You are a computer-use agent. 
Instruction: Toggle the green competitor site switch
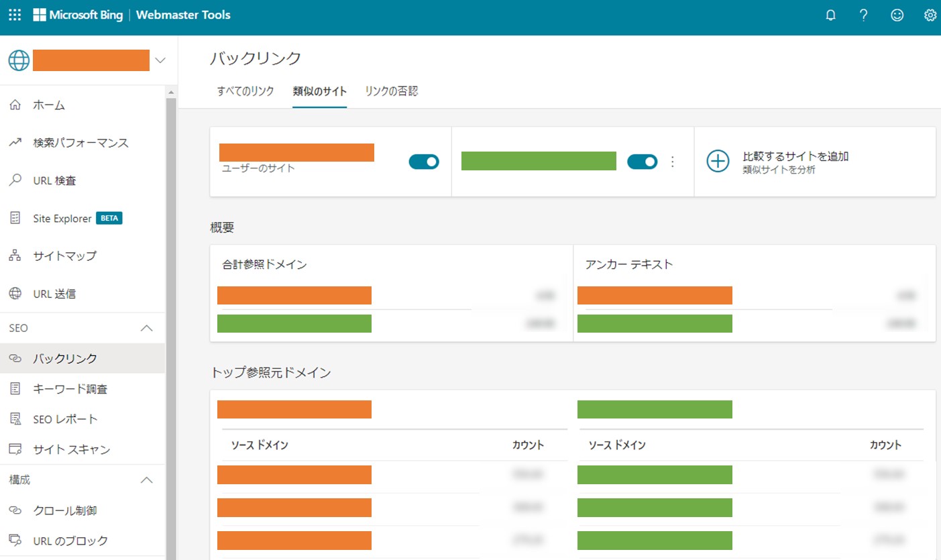coord(642,162)
